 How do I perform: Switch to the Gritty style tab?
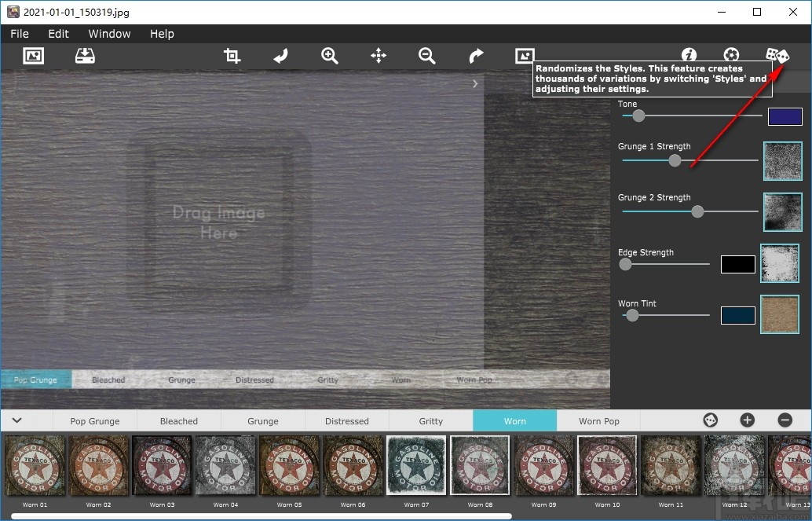pos(430,421)
